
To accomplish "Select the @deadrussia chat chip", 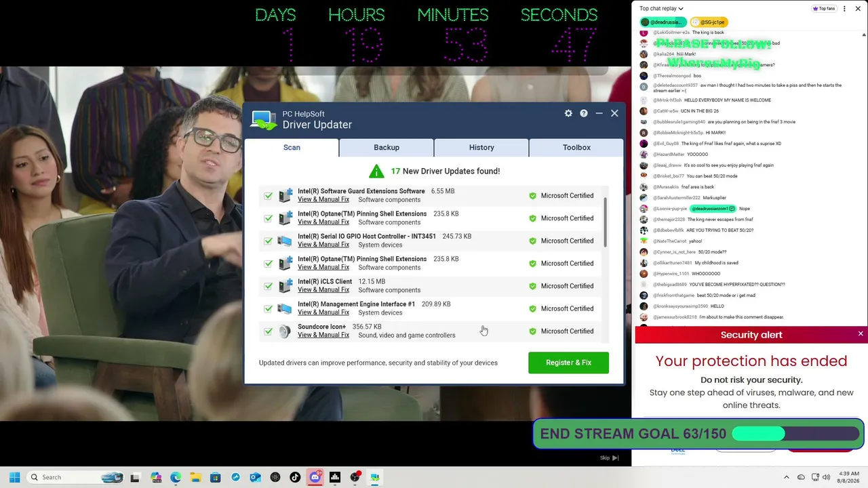I will (663, 22).
